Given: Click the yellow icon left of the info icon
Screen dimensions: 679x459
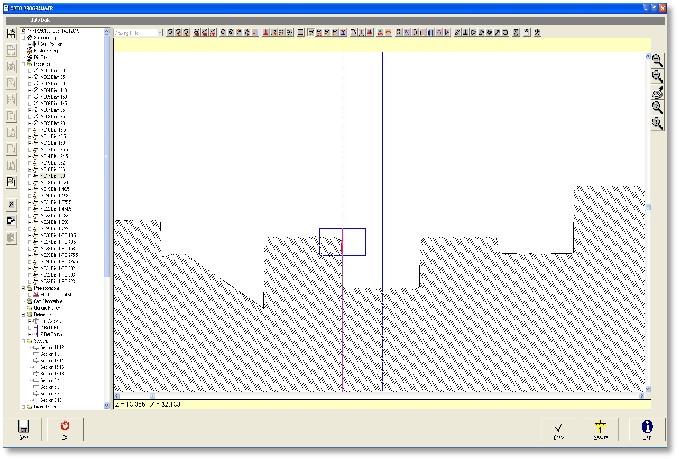Looking at the screenshot, I should pyautogui.click(x=600, y=427).
